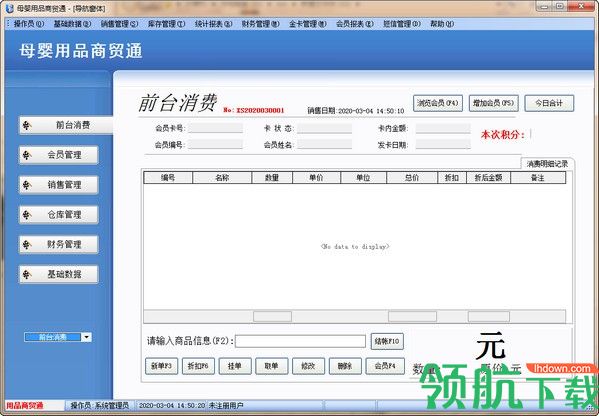Image resolution: width=599 pixels, height=416 pixels.
Task: Click the 名称 column header
Action: coord(222,178)
